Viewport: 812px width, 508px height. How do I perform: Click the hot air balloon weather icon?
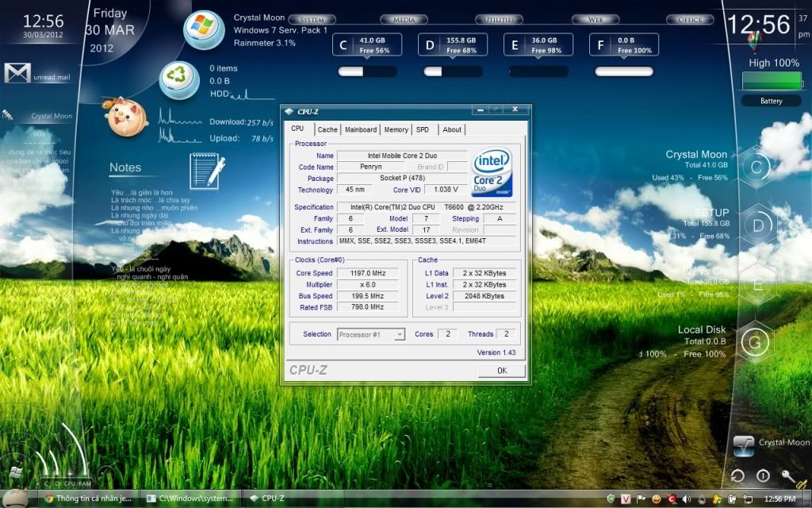(755, 40)
